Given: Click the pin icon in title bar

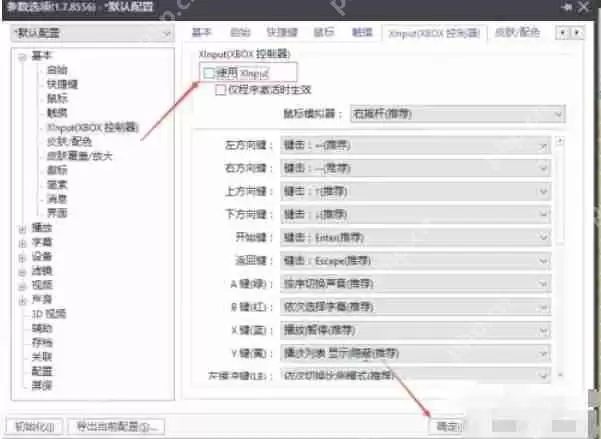Looking at the screenshot, I should pyautogui.click(x=567, y=7).
